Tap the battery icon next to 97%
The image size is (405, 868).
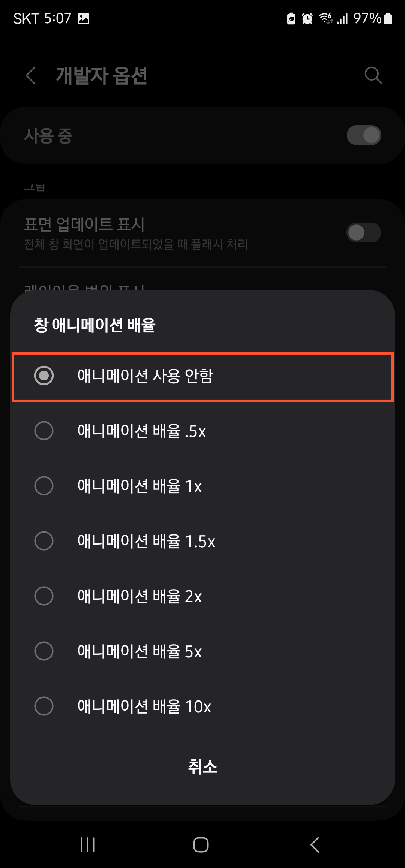[x=389, y=18]
